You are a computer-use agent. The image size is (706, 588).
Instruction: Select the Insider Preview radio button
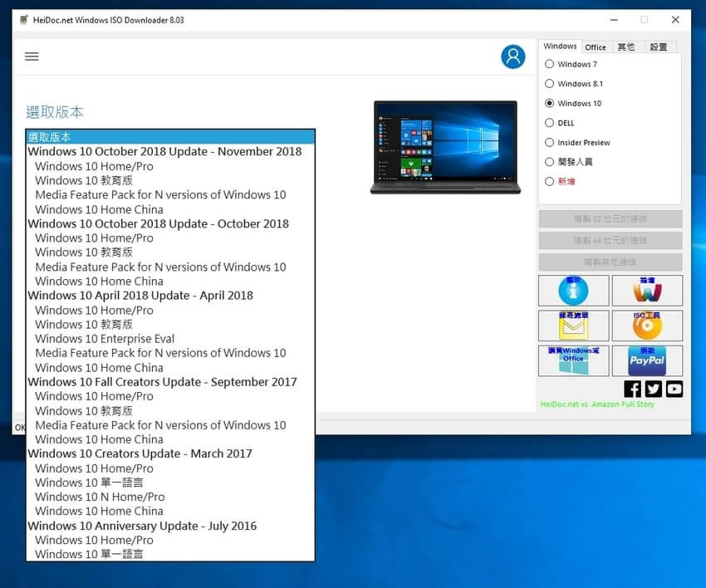click(x=549, y=142)
